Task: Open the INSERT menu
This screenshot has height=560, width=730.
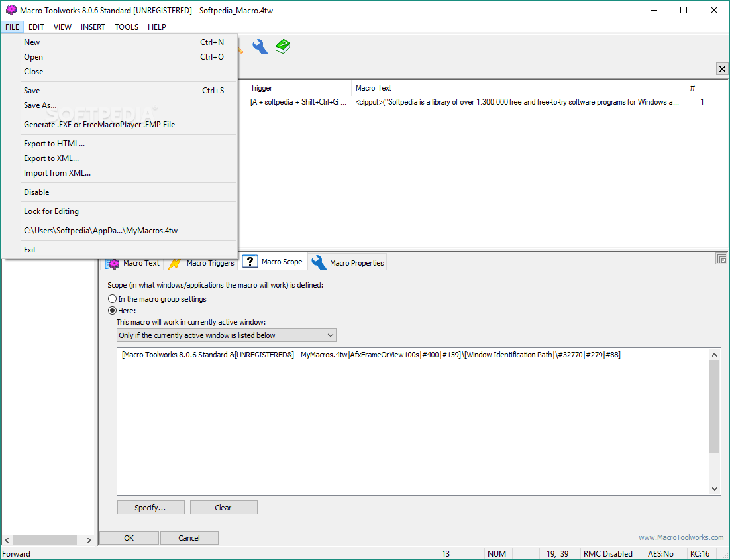Action: coord(93,27)
